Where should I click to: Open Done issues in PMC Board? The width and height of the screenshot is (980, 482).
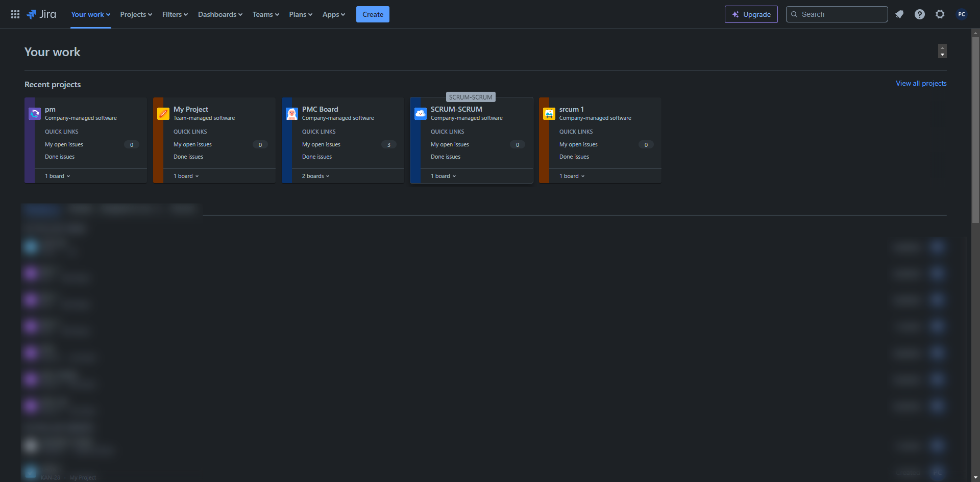click(317, 157)
